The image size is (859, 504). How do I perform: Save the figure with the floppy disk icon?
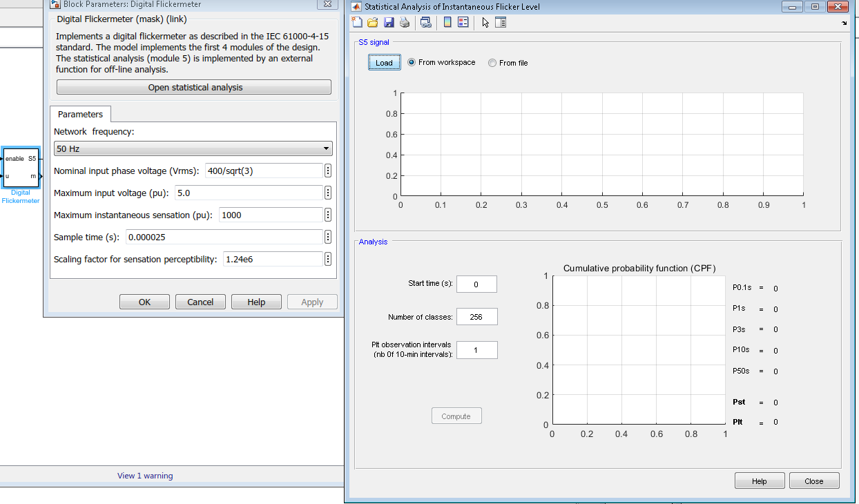(389, 22)
